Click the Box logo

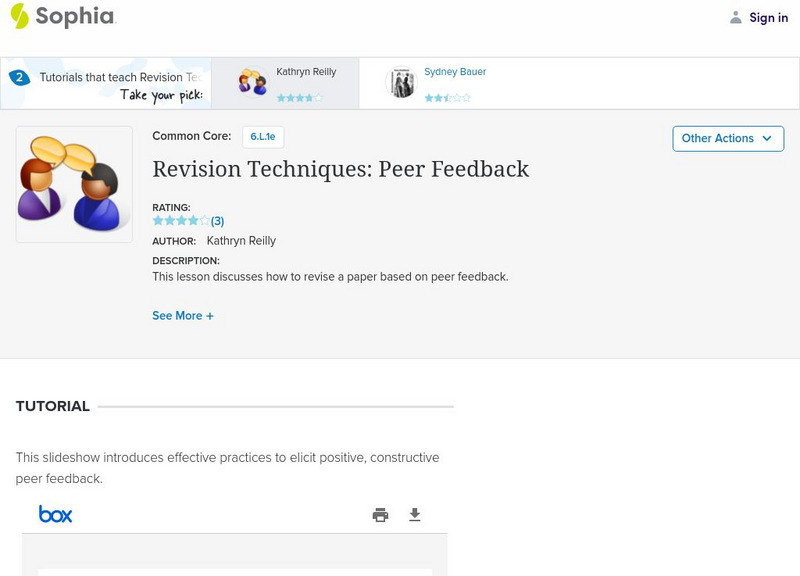point(55,514)
